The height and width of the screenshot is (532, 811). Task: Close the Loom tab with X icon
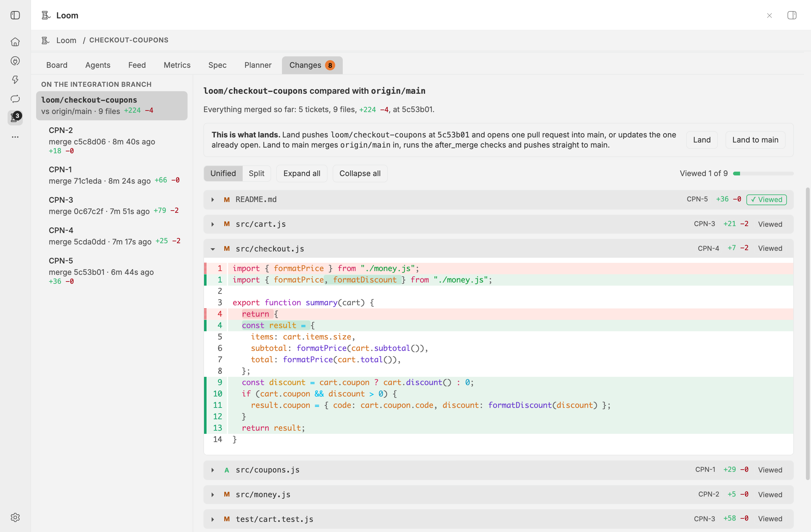point(769,16)
